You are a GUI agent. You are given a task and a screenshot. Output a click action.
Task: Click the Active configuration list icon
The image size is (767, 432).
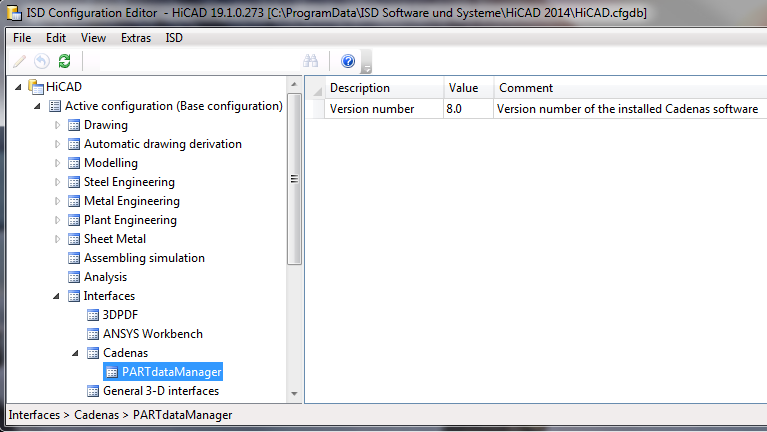click(x=55, y=106)
